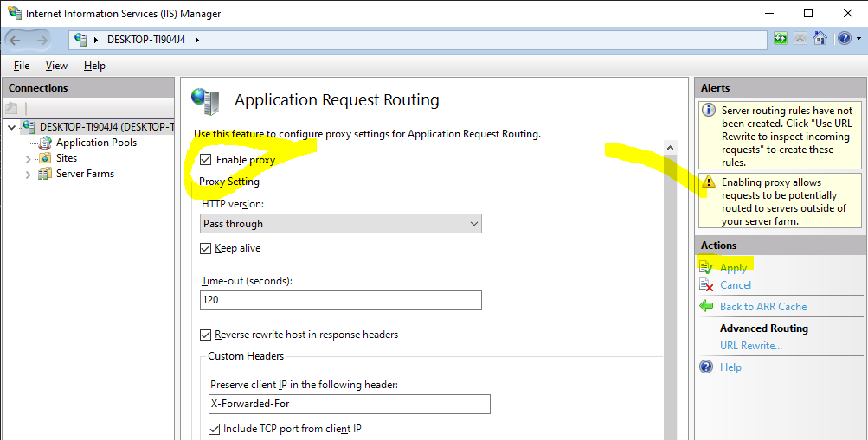Click the Connections panel connect icon
This screenshot has height=440, width=868.
11,108
